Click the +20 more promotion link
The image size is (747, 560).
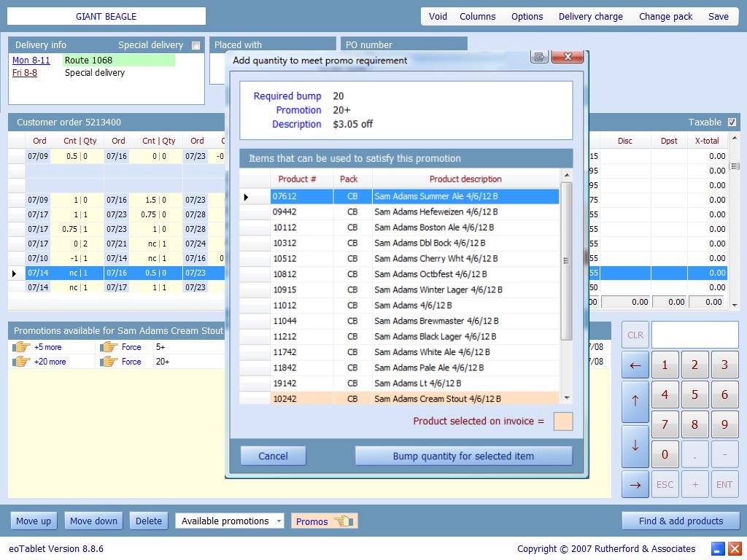pos(50,362)
